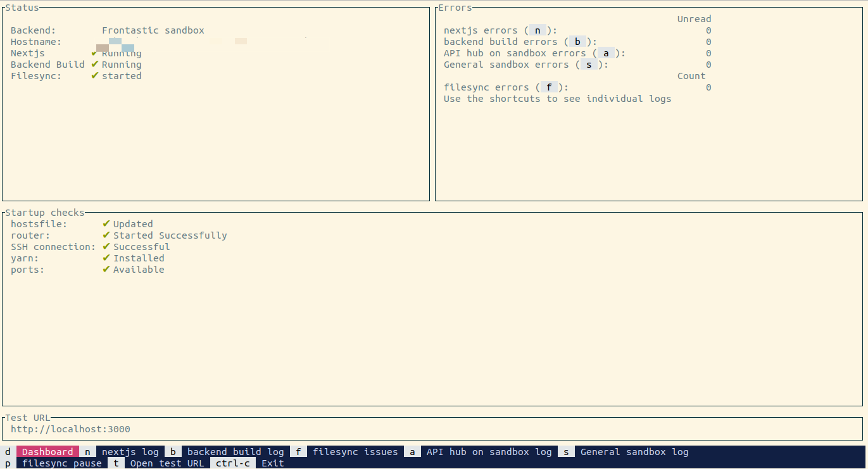
Task: Click the SSH connection Successful checkmark
Action: click(106, 247)
